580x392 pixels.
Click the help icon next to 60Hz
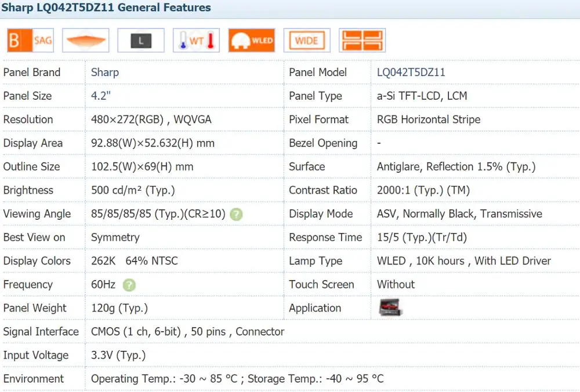pos(129,285)
